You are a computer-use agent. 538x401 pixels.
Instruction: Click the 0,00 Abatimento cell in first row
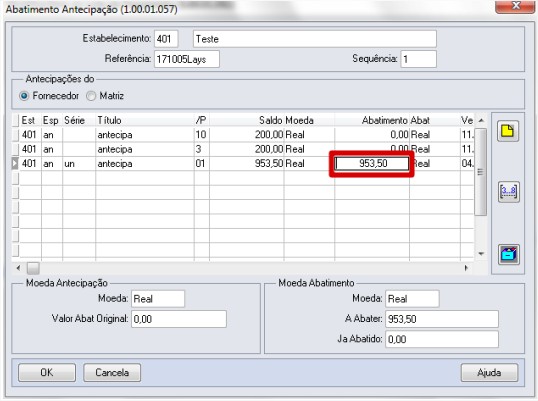(x=372, y=134)
